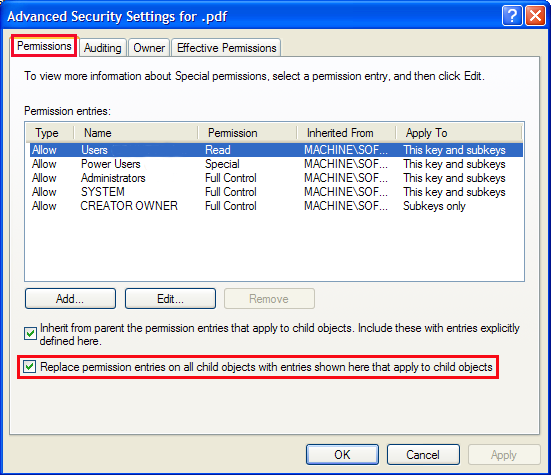Click the Edit... button
Viewport: 551px width, 475px height.
tap(170, 299)
